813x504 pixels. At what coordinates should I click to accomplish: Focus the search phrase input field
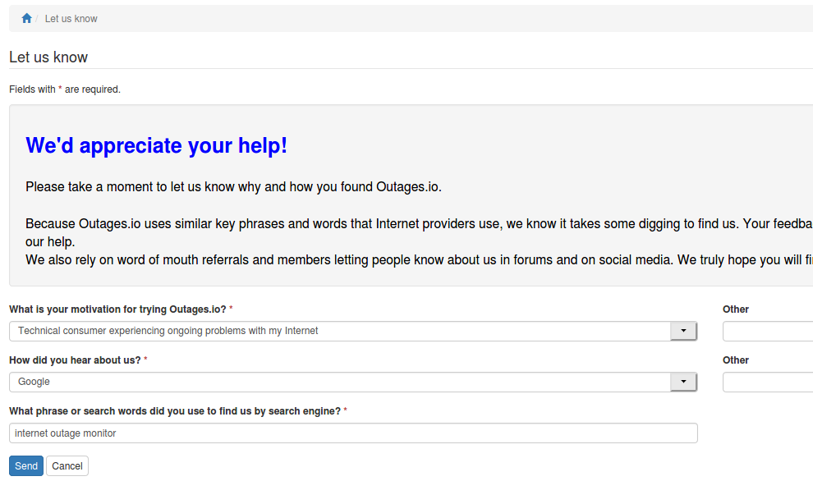click(353, 433)
